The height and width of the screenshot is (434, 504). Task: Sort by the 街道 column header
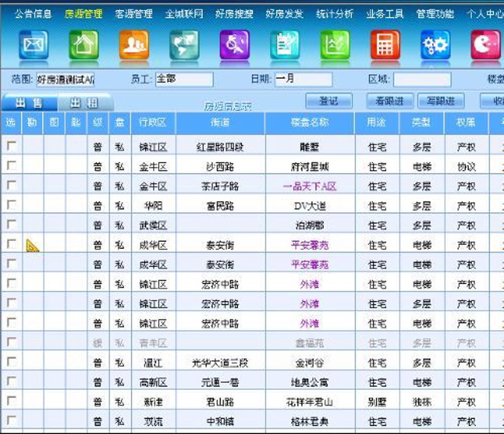[220, 122]
